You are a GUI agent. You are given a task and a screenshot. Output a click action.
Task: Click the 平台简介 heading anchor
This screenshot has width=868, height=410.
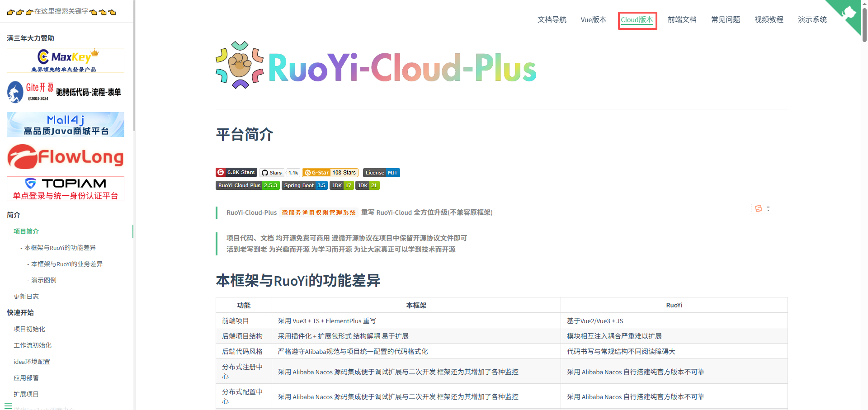coord(245,134)
